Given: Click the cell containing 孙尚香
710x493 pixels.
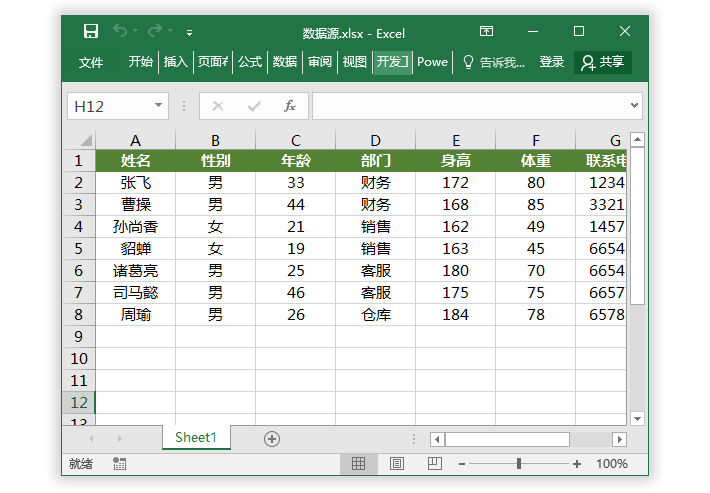Looking at the screenshot, I should click(135, 227).
